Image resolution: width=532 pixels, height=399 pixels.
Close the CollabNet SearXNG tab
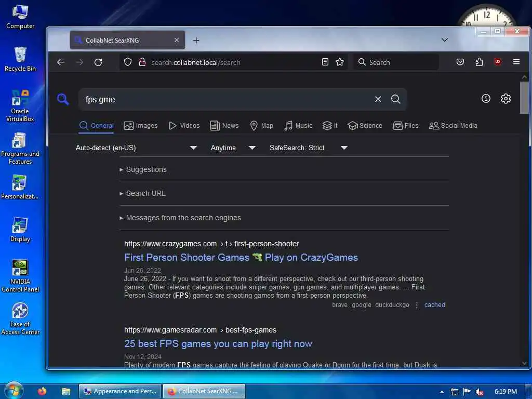[177, 40]
